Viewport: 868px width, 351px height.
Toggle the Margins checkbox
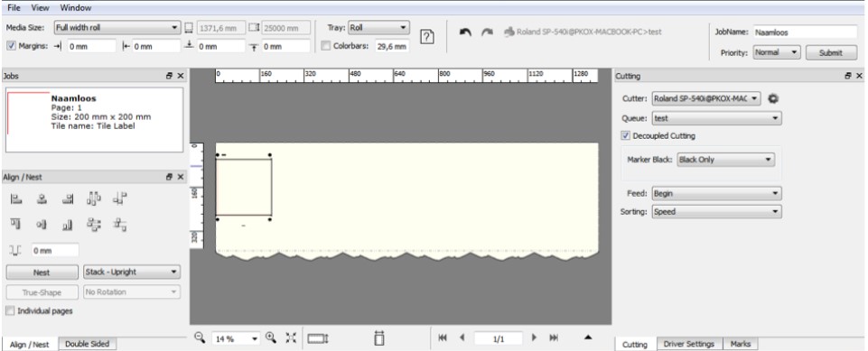coord(11,46)
